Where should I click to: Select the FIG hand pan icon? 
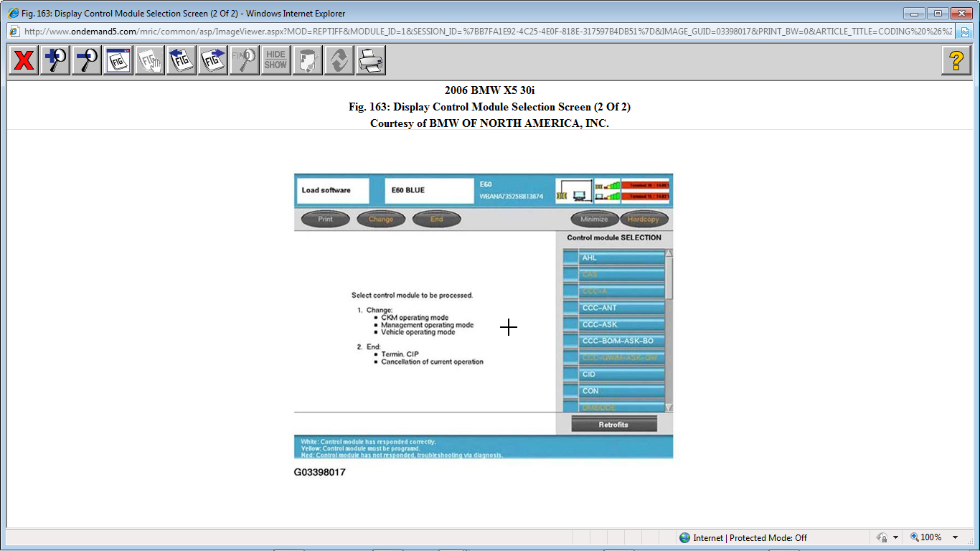tap(150, 60)
